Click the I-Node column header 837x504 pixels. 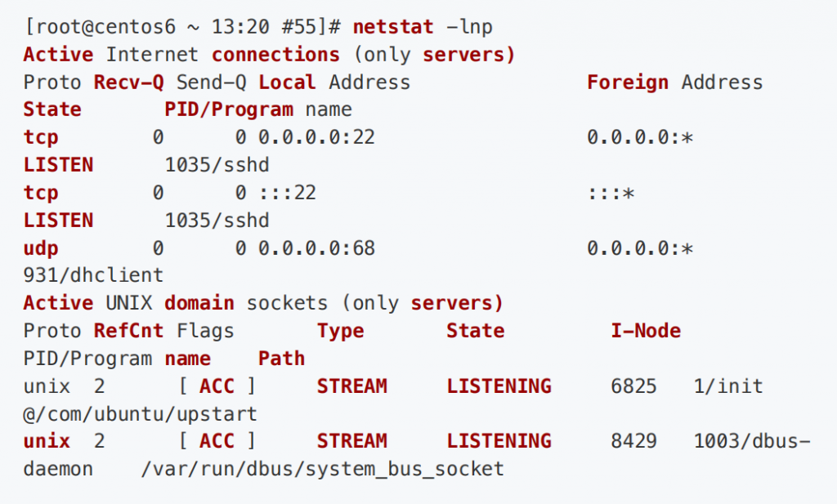pos(646,331)
